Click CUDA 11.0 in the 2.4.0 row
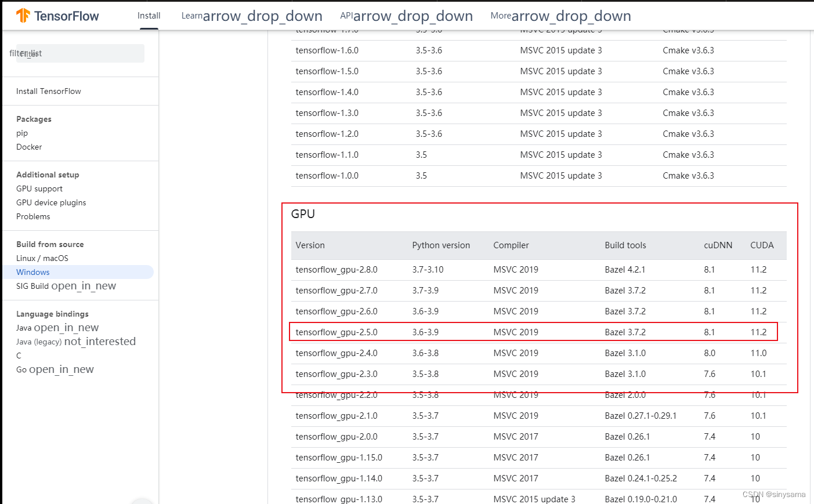The width and height of the screenshot is (814, 504). (x=758, y=353)
